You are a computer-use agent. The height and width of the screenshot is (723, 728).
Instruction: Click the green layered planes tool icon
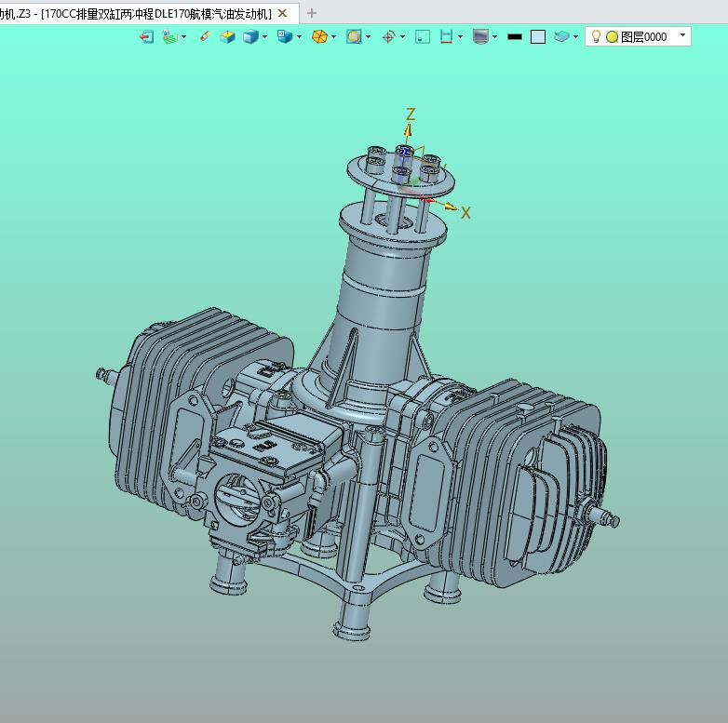pos(170,36)
